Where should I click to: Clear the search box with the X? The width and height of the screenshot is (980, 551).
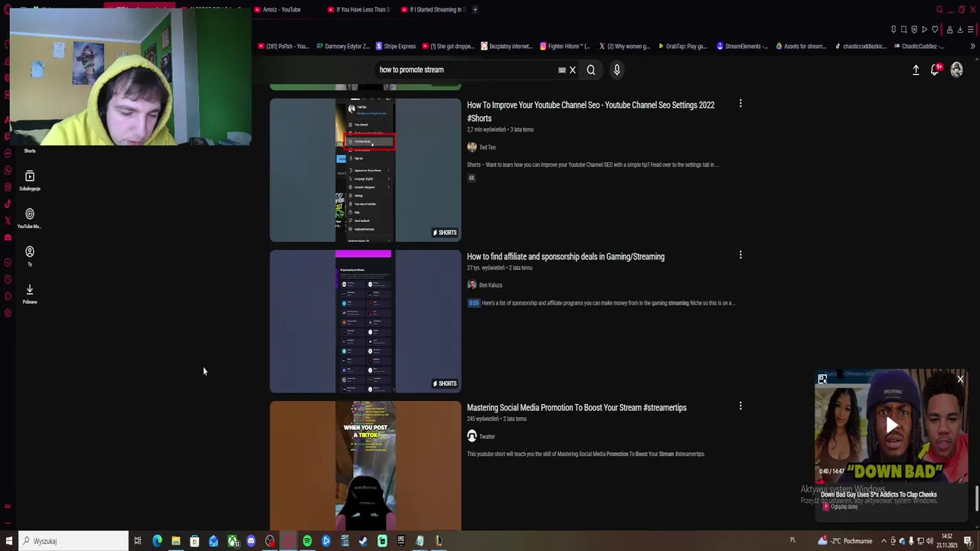click(572, 70)
